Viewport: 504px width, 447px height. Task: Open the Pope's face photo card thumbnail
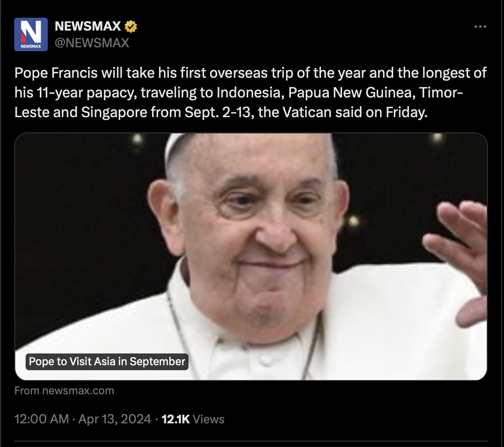251,256
